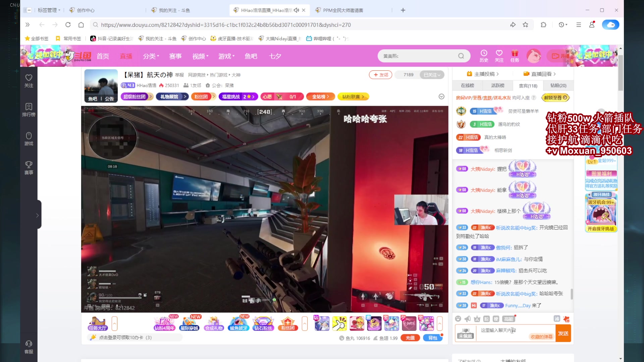This screenshot has height=362, width=644.
Task: Open Douyu watch history (历史) icon
Action: coord(484,56)
